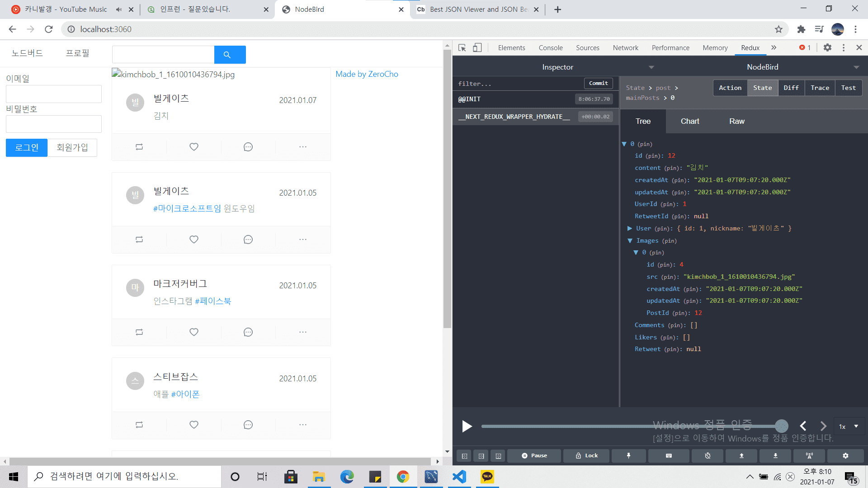The width and height of the screenshot is (868, 488).
Task: Click the 회원가입 sign-up button
Action: [x=72, y=148]
